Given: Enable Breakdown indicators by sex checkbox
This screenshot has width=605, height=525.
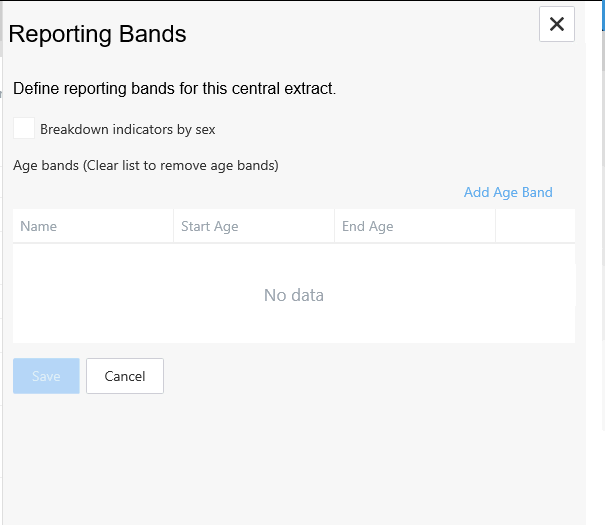Looking at the screenshot, I should click(24, 129).
